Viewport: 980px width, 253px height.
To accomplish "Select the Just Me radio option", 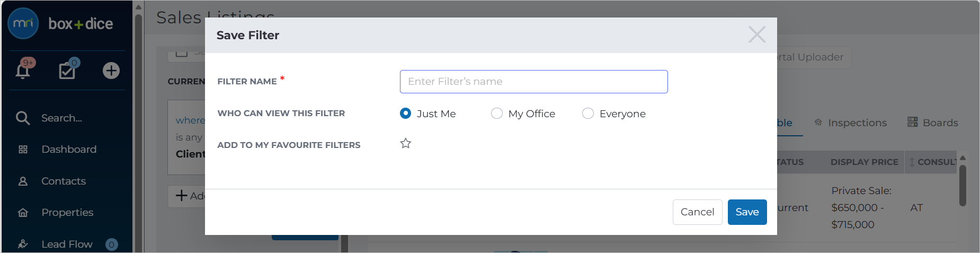I will pyautogui.click(x=405, y=114).
